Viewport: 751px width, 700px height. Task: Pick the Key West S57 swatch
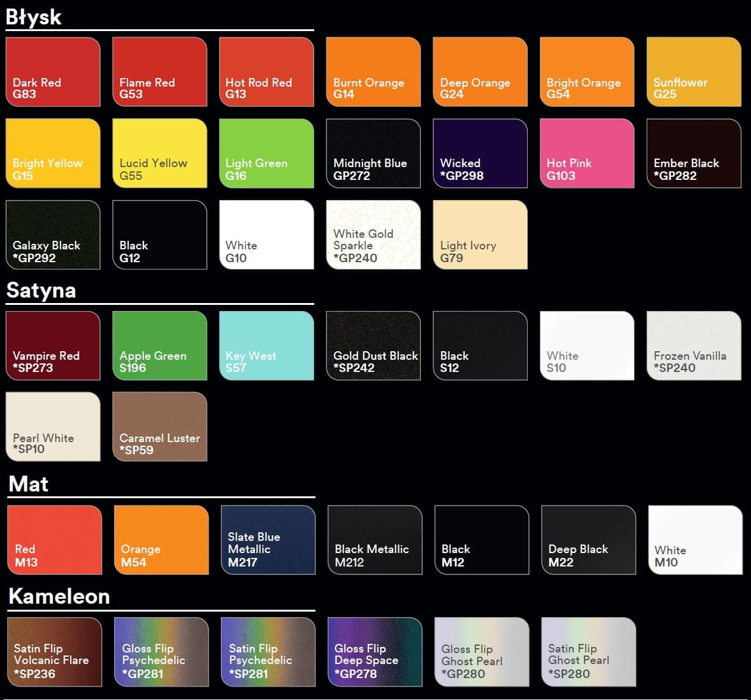[266, 346]
